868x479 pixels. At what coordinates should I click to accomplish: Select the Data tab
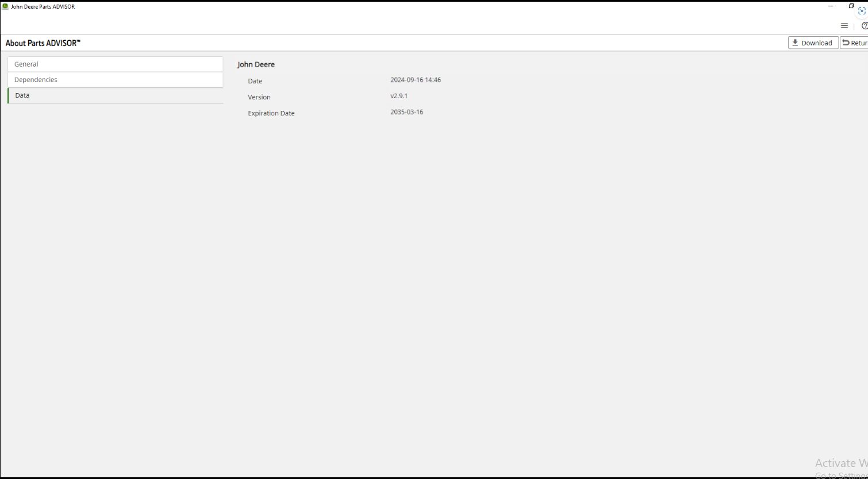tap(115, 95)
